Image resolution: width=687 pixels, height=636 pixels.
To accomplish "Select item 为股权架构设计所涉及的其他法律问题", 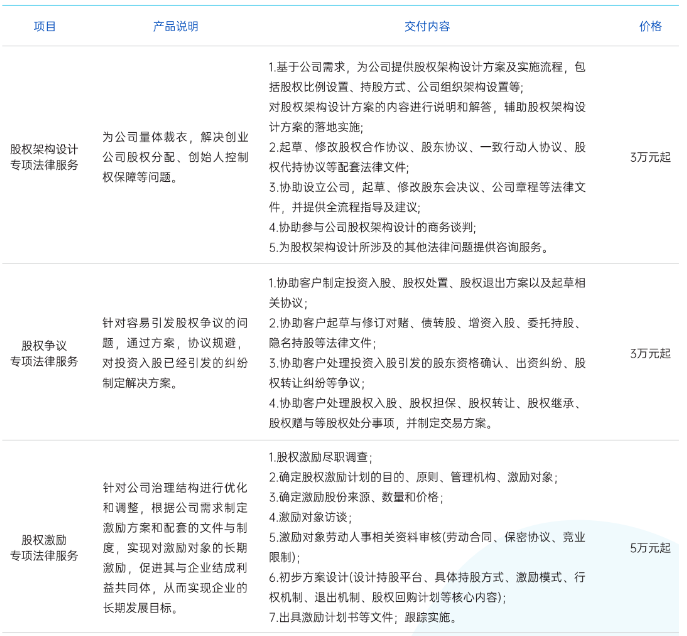I will point(408,246).
